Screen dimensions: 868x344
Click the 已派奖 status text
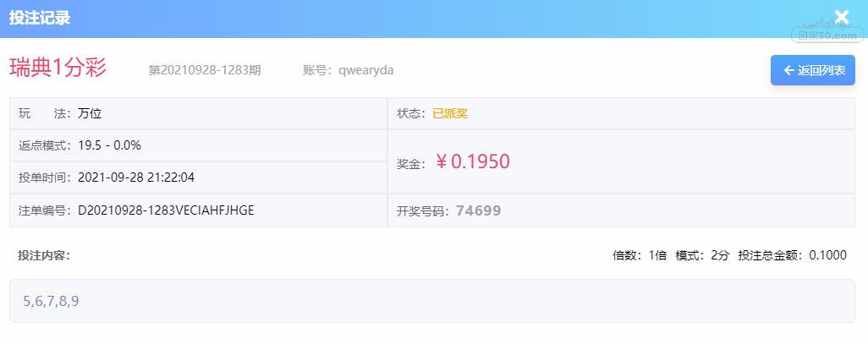point(450,113)
